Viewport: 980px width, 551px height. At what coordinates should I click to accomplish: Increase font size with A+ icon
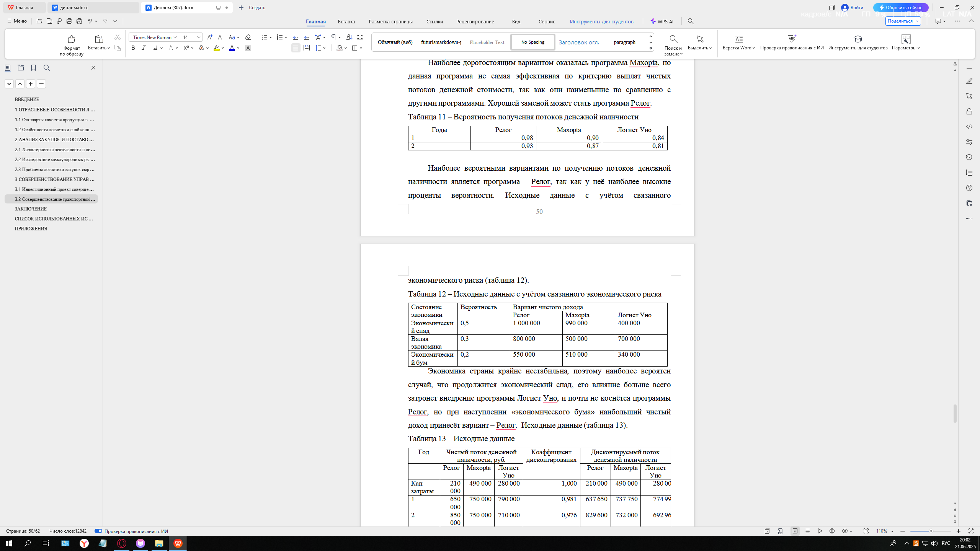pos(210,37)
